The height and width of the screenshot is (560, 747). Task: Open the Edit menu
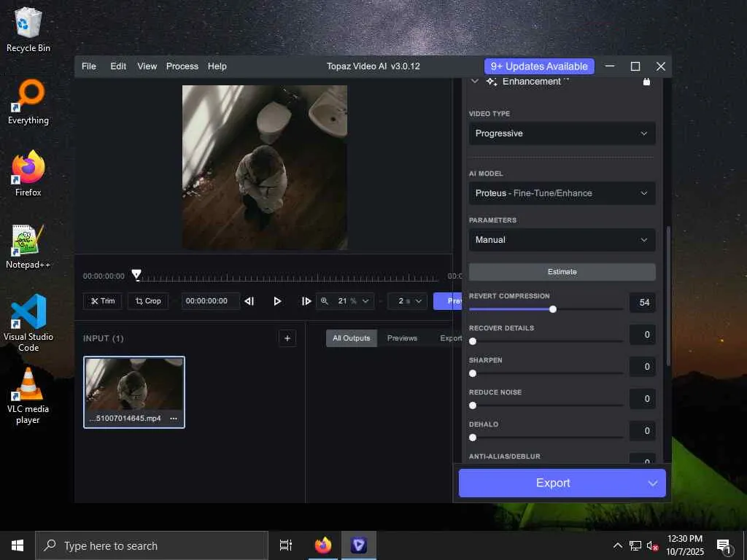pos(118,66)
